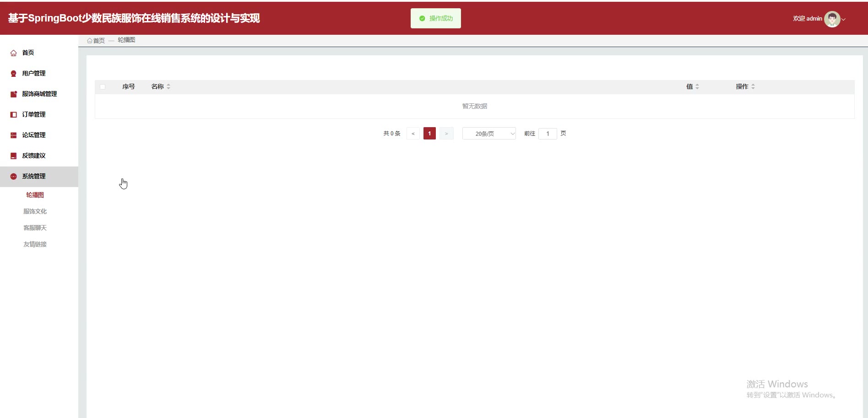868x418 pixels.
Task: Expand the admin account dropdown arrow
Action: 843,19
